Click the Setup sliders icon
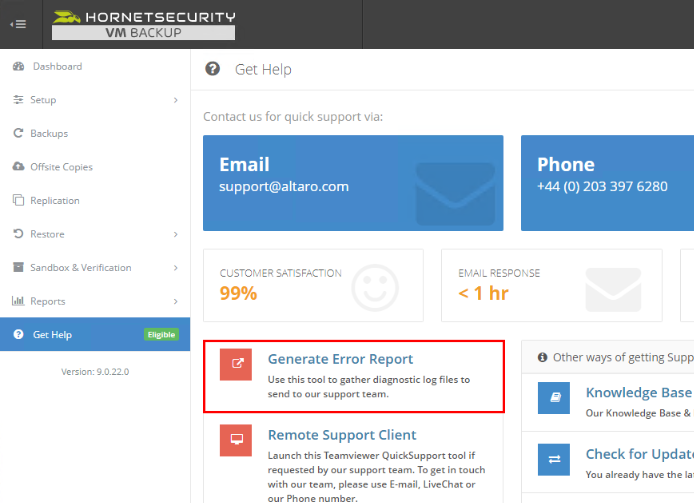Viewport: 694px width, 503px height. click(x=18, y=100)
